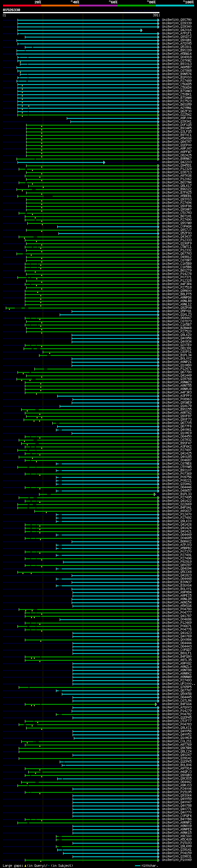Screen dimensions: 197x868
Task: Click the orange ~40% identity color segment
Action: [x=60, y=6]
